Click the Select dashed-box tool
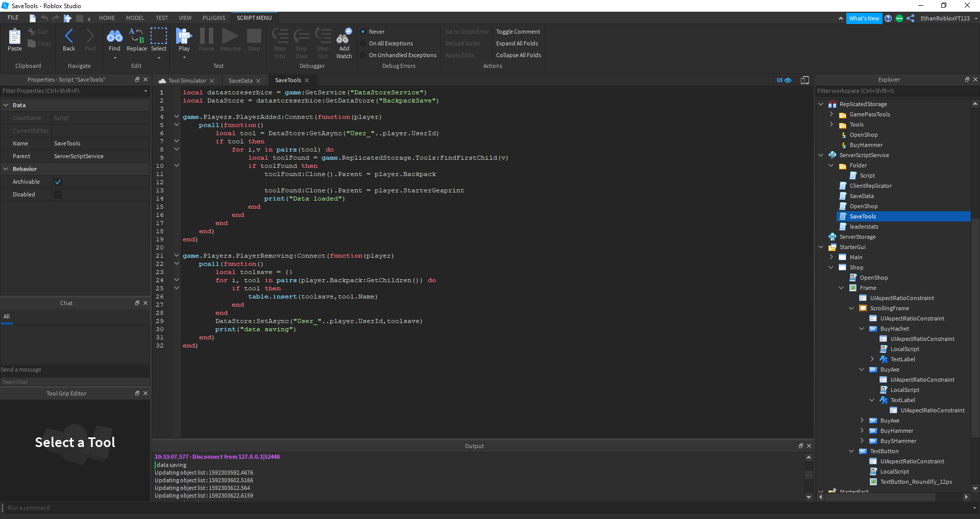This screenshot has width=980, height=519. point(159,40)
